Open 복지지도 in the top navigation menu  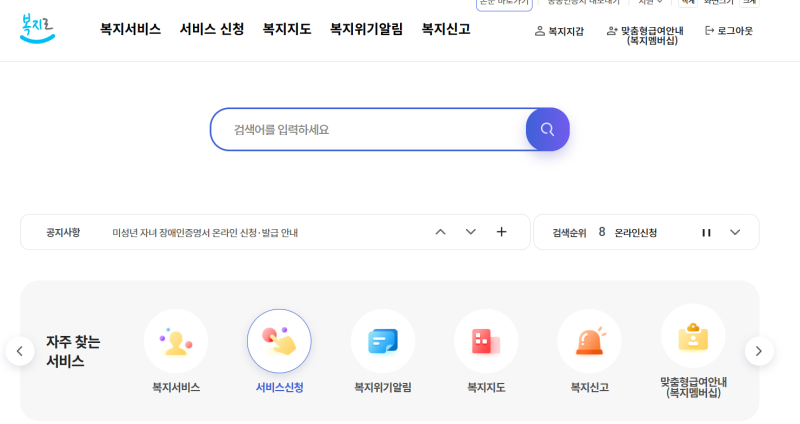[287, 29]
